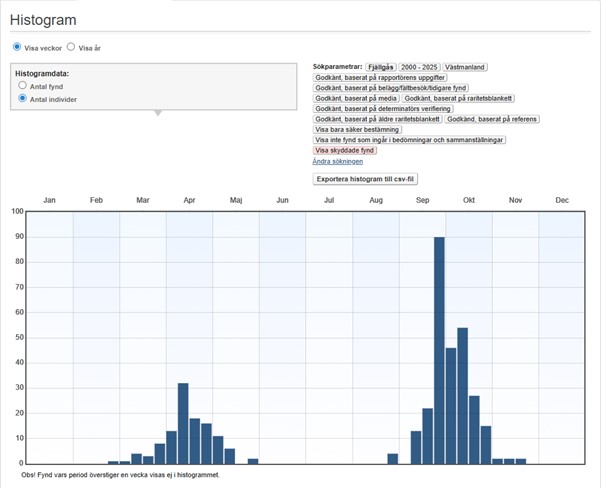Open the Ändra sökningen link
The height and width of the screenshot is (488, 601).
click(337, 161)
